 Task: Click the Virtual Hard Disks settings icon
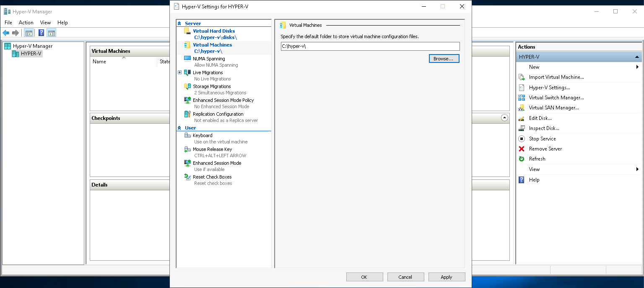click(x=187, y=31)
